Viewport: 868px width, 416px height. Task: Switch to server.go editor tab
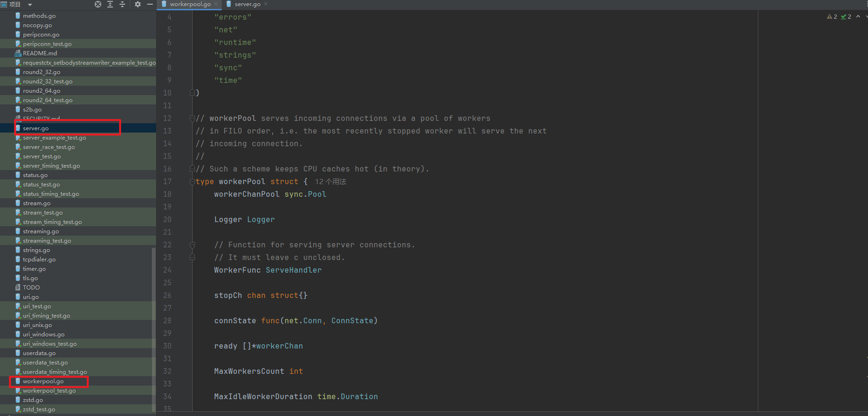(247, 4)
